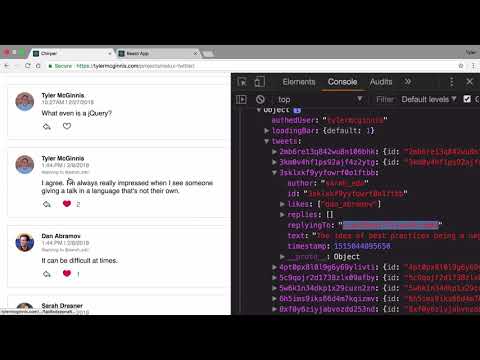Screen dimensions: 480x360
Task: Expand tweet entry starting with 5w6k1n34
Action: 274,288
